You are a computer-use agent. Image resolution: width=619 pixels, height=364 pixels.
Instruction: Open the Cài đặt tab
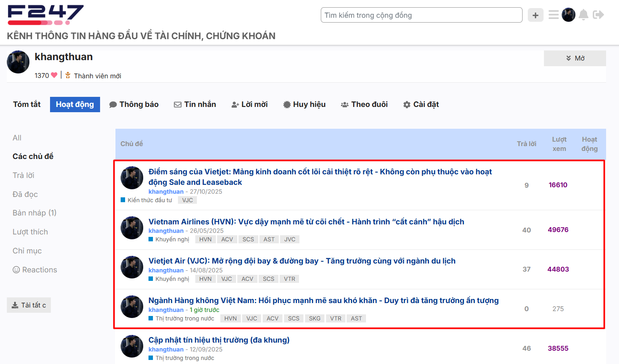click(421, 105)
